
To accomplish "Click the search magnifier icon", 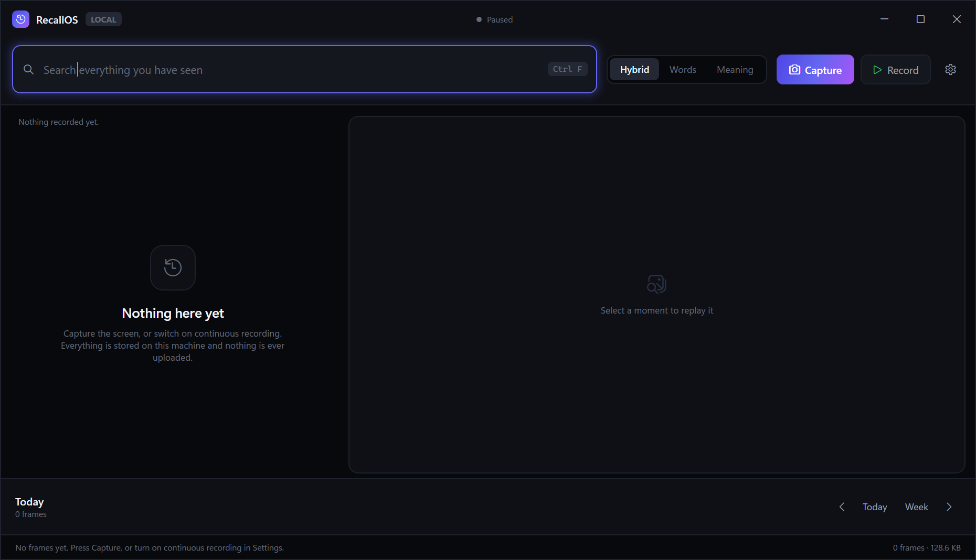I will tap(28, 69).
